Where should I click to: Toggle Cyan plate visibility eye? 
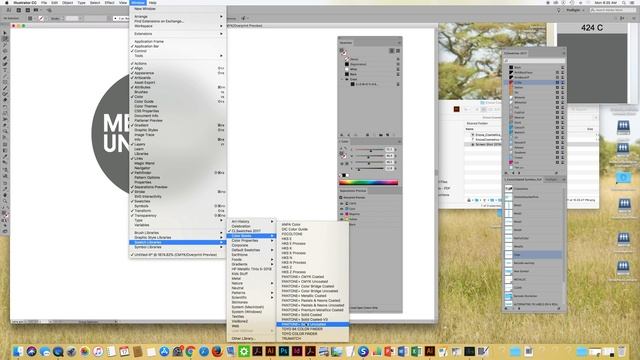[342, 209]
